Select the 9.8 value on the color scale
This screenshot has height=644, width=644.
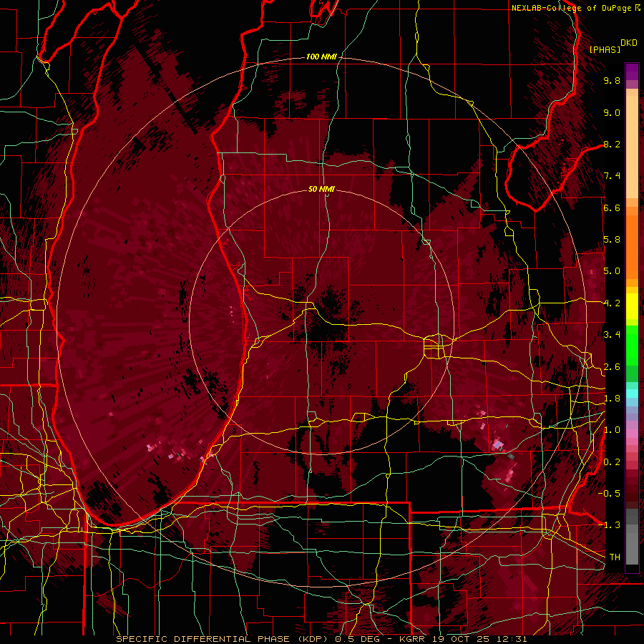coord(612,80)
